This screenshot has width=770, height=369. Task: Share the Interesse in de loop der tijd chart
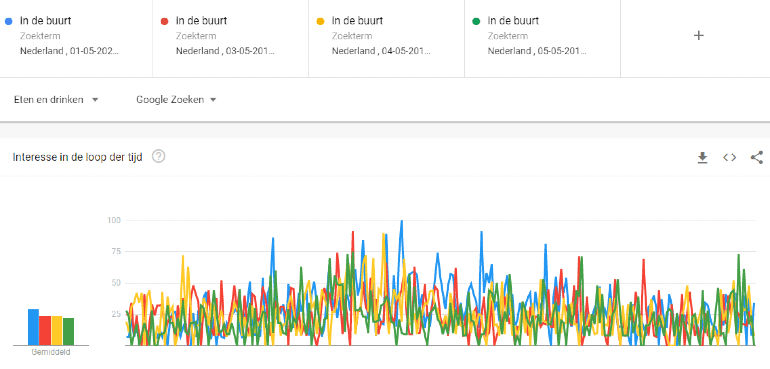point(757,157)
